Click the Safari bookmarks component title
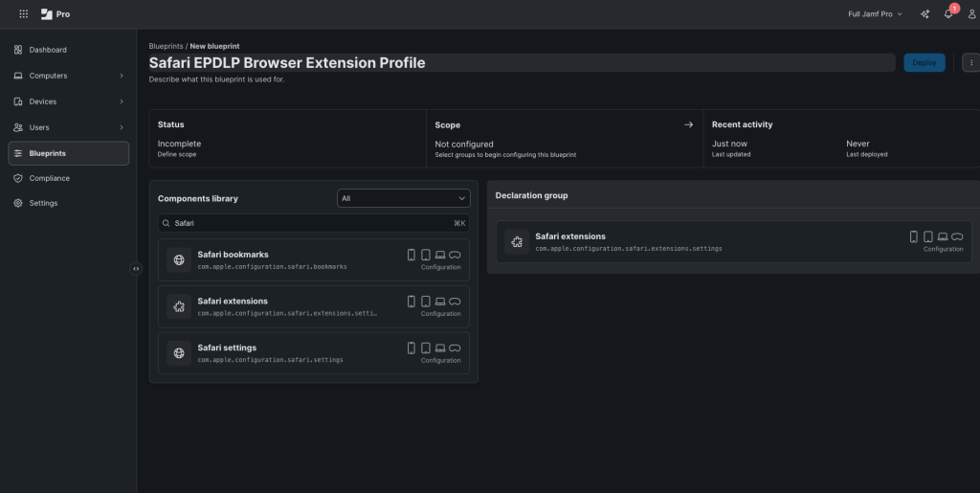 tap(234, 255)
